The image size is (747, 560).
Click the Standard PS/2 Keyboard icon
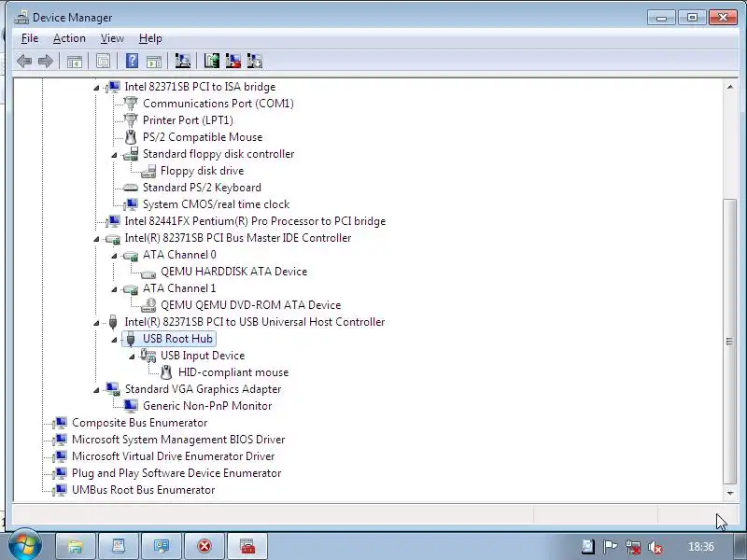131,188
